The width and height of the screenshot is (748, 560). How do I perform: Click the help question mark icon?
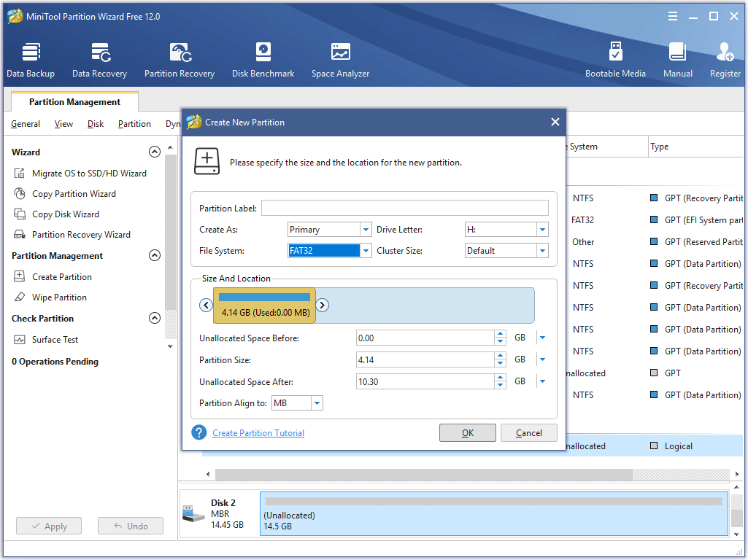[x=199, y=432]
